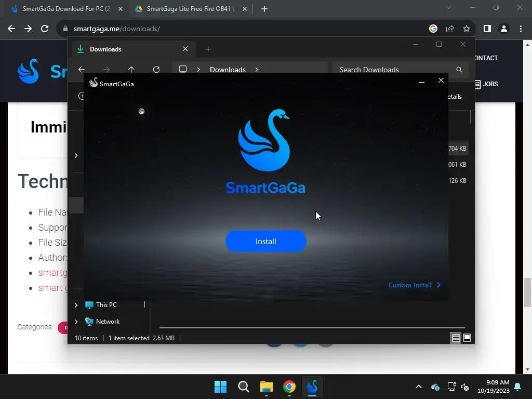The width and height of the screenshot is (532, 399).
Task: Open the Windows Start menu
Action: coord(220,387)
